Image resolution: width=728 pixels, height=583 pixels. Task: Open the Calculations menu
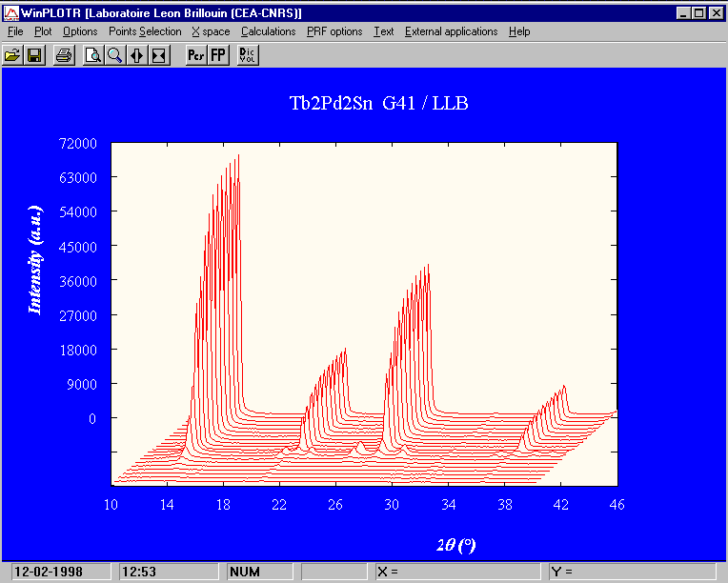(268, 31)
